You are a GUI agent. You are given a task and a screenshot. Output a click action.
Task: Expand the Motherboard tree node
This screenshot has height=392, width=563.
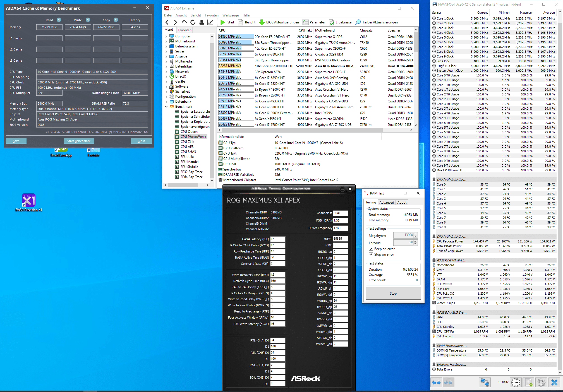pyautogui.click(x=166, y=41)
